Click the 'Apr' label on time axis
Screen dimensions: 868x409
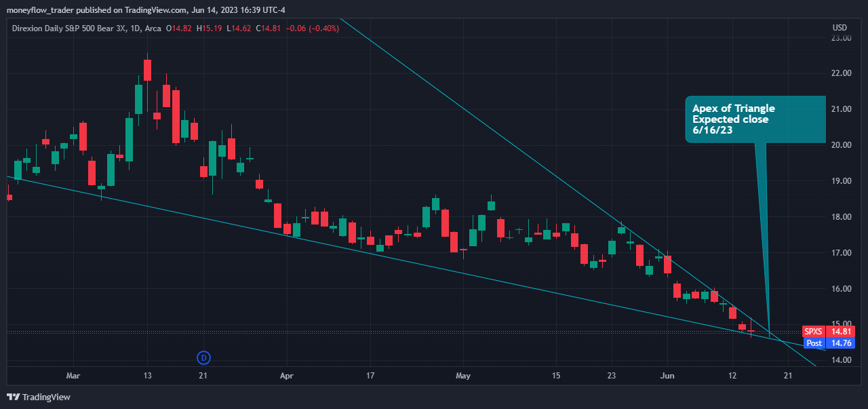[287, 375]
